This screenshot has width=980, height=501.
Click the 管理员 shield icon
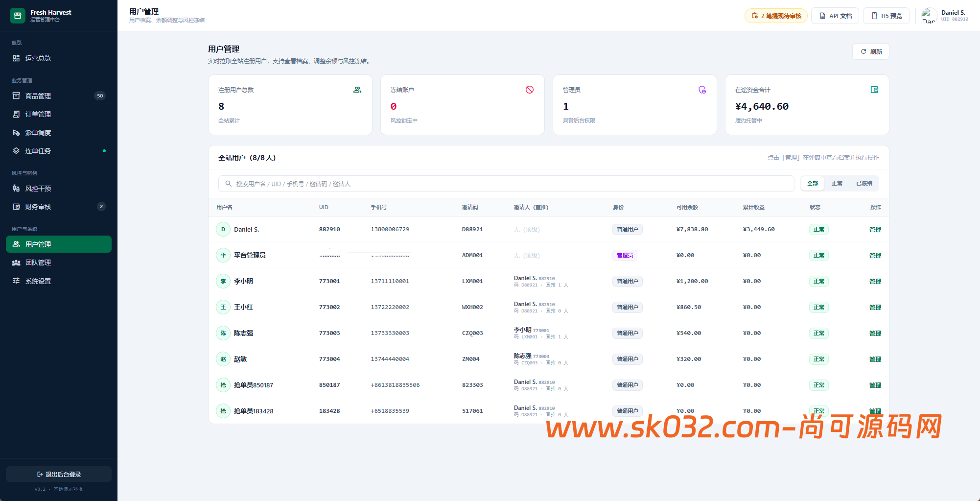[702, 90]
